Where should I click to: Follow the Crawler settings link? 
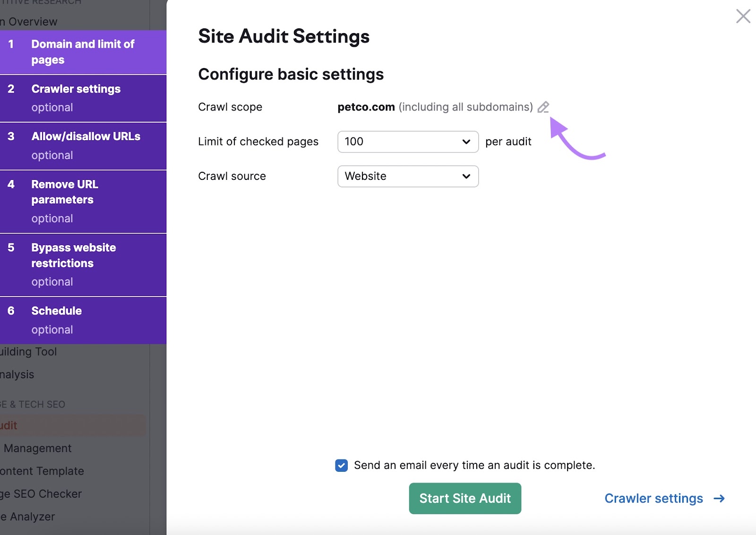tap(653, 499)
